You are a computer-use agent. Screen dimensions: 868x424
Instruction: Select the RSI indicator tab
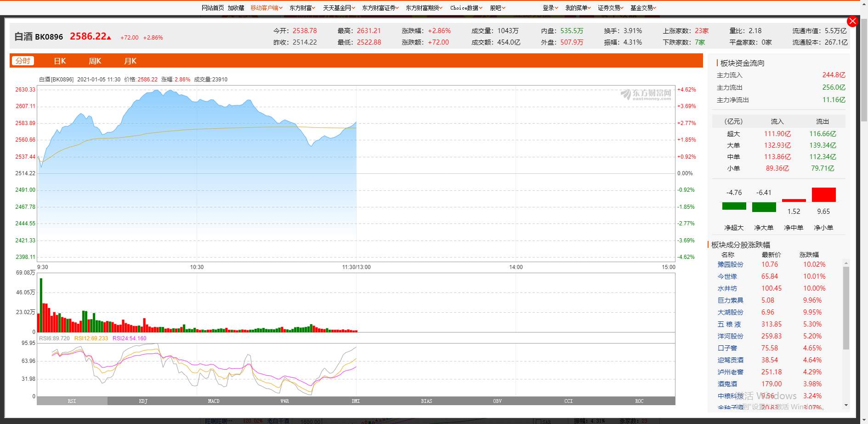72,401
